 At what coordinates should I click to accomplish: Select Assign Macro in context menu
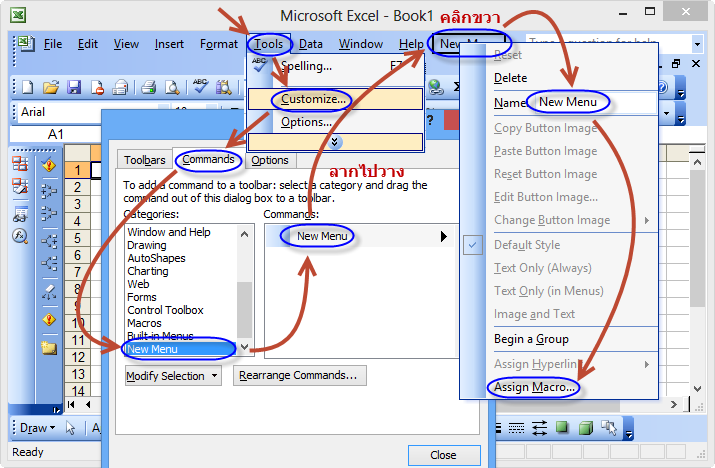tap(536, 386)
